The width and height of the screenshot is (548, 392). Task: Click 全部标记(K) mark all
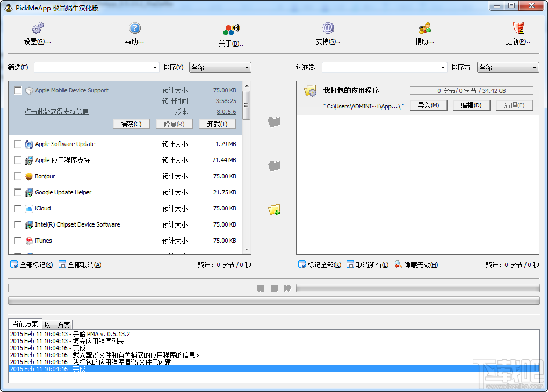pyautogui.click(x=32, y=265)
